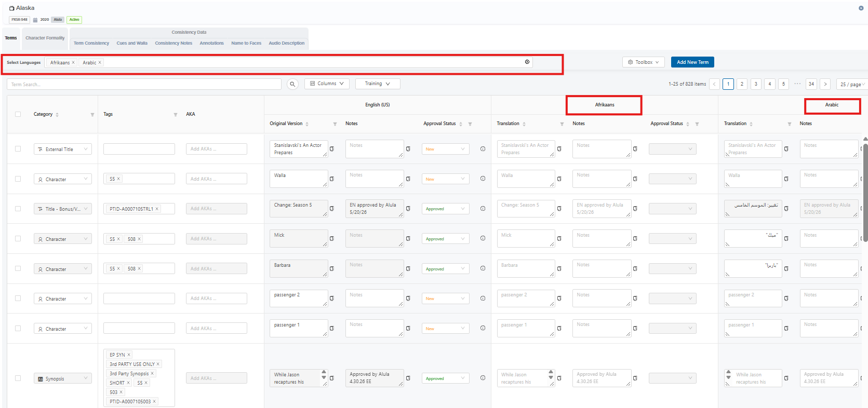The height and width of the screenshot is (408, 868).
Task: Open the Term Consistency tab
Action: [91, 44]
